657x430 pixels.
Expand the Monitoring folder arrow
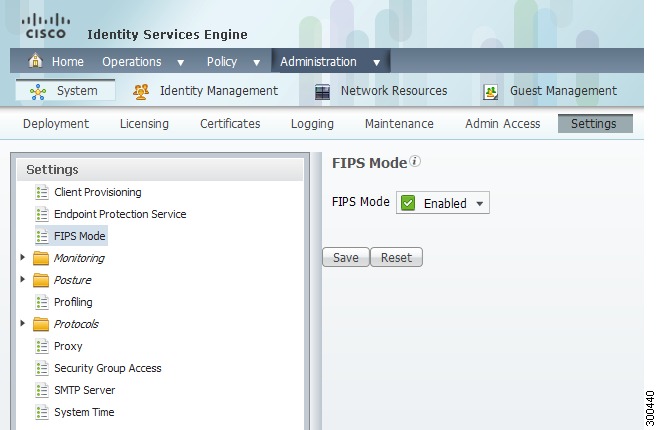click(23, 257)
